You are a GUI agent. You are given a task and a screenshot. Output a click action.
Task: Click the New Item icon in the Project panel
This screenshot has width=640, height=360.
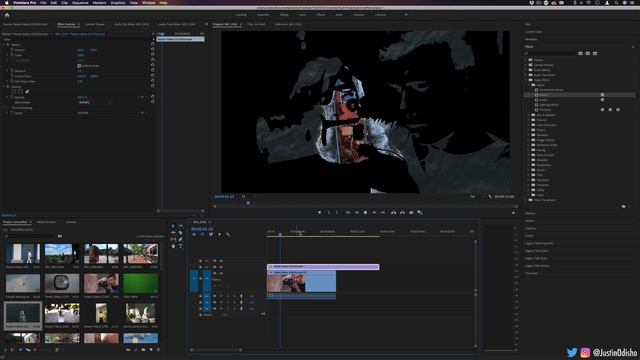point(151,350)
